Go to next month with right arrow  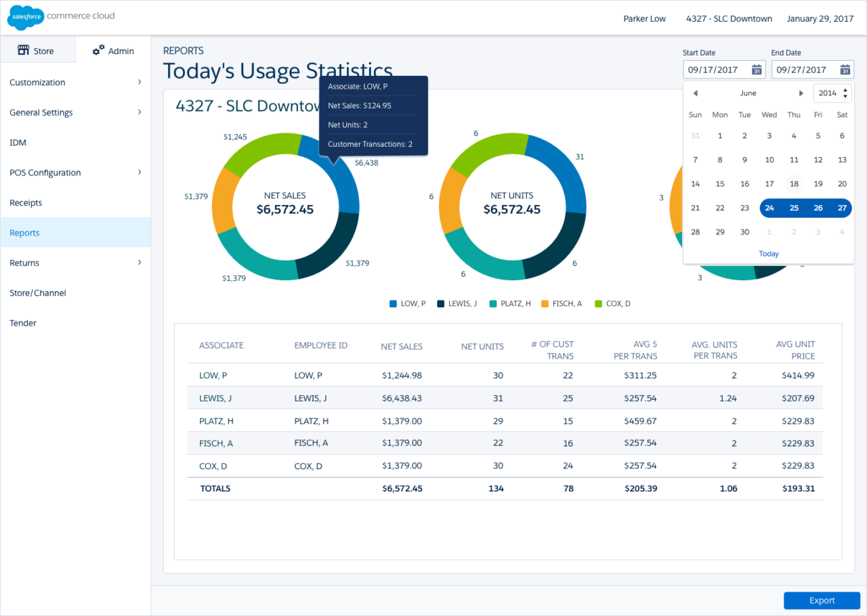click(x=801, y=93)
